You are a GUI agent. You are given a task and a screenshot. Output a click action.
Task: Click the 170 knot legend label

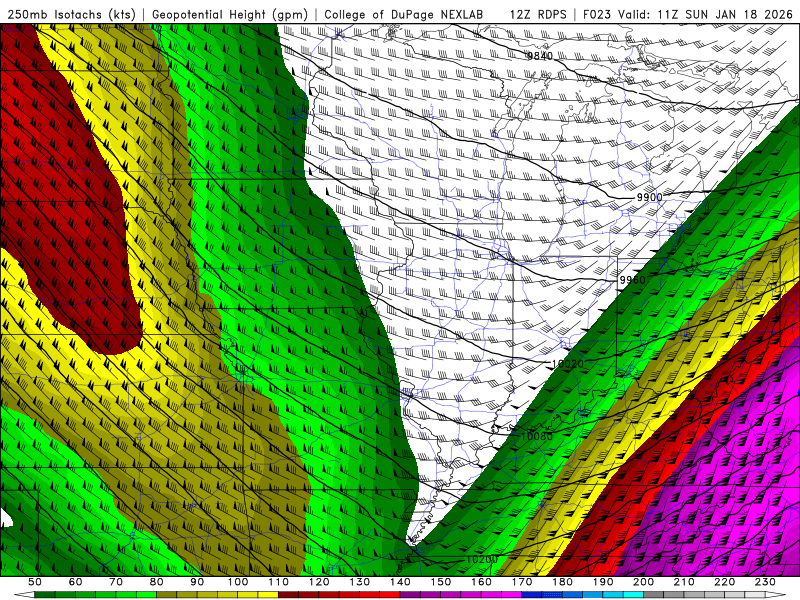coord(522,582)
